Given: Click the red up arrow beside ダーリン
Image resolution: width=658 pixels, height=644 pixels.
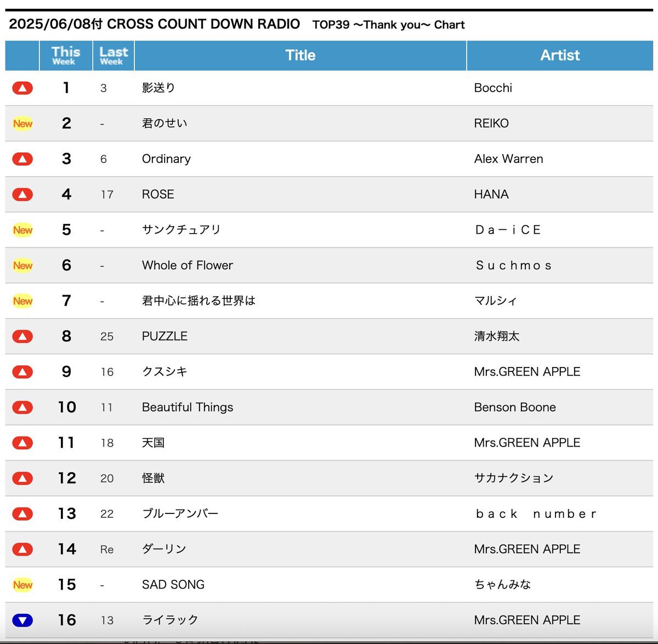Looking at the screenshot, I should pos(22,549).
